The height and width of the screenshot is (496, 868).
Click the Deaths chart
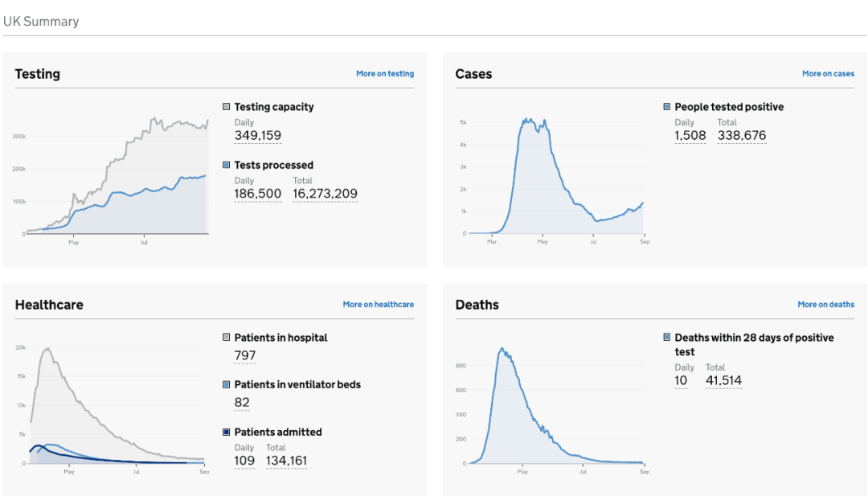tap(551, 410)
